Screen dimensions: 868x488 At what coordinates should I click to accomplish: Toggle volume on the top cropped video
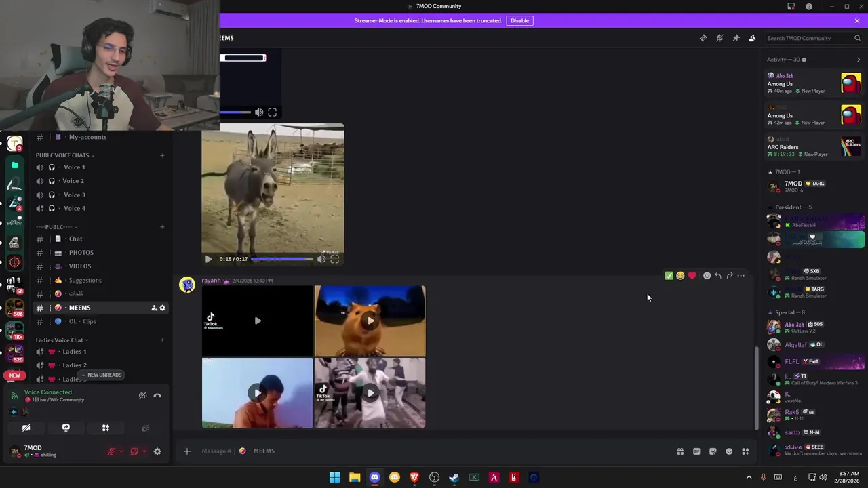coord(259,113)
